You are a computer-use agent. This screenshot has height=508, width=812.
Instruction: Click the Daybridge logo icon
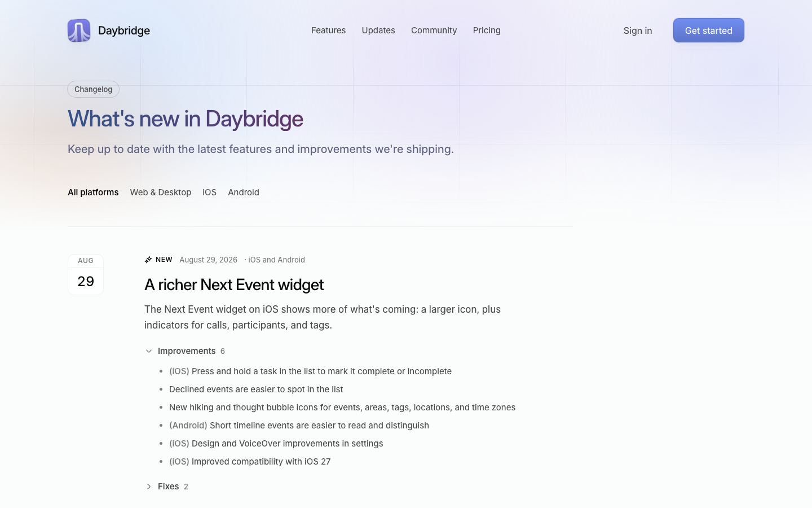coord(79,30)
